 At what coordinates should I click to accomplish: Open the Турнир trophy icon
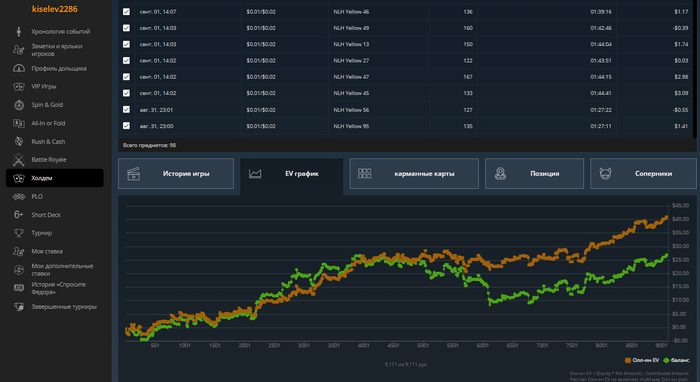pos(19,233)
